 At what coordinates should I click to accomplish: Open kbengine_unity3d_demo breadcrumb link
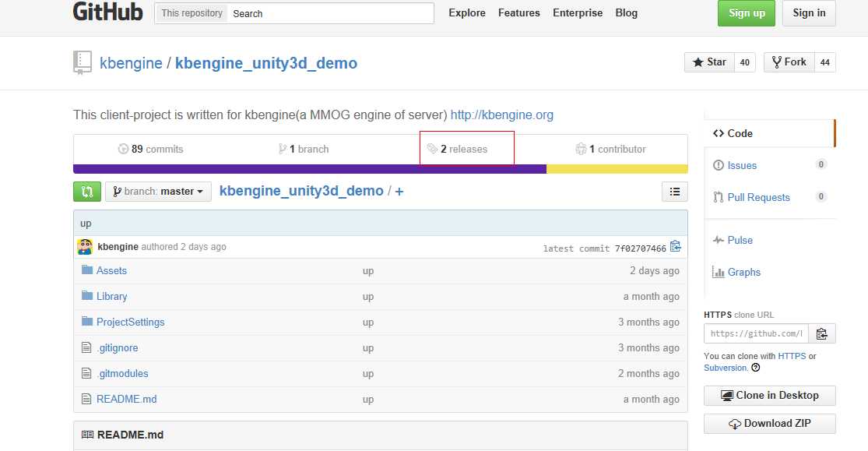[301, 191]
